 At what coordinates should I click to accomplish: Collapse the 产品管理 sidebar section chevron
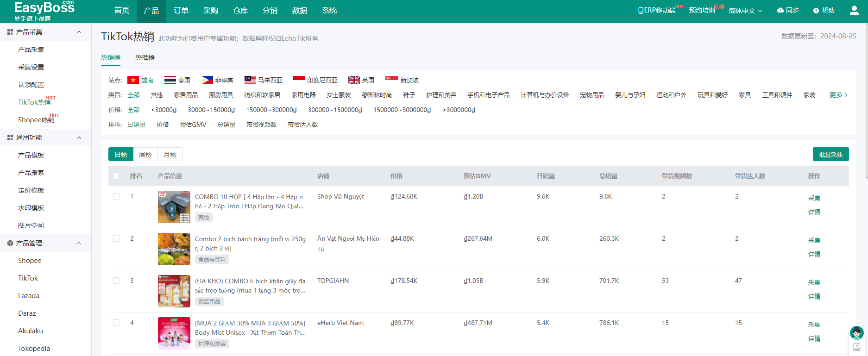coord(79,243)
